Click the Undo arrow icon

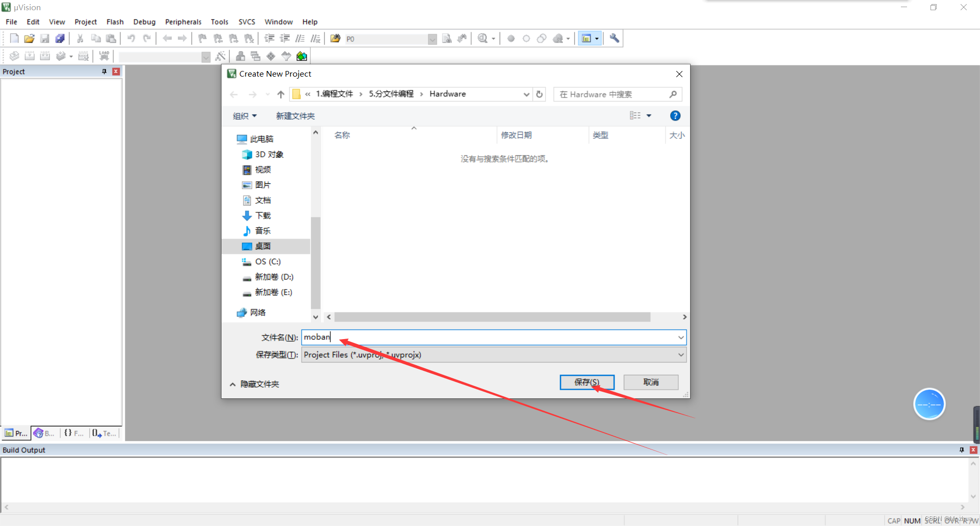131,38
